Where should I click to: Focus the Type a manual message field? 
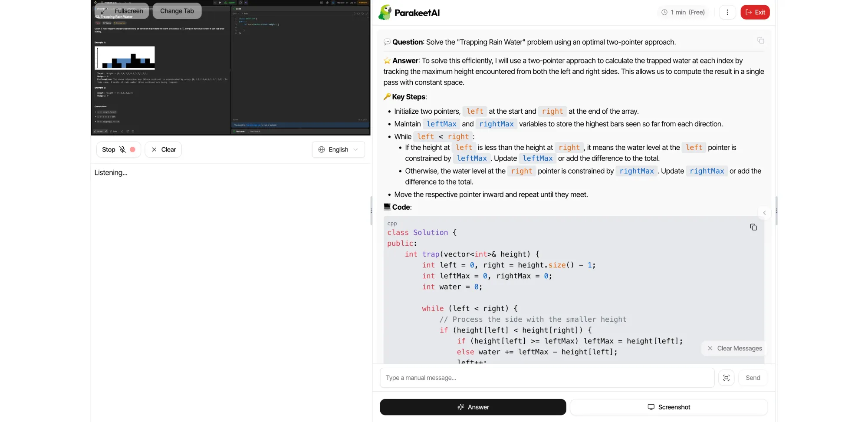pos(547,378)
